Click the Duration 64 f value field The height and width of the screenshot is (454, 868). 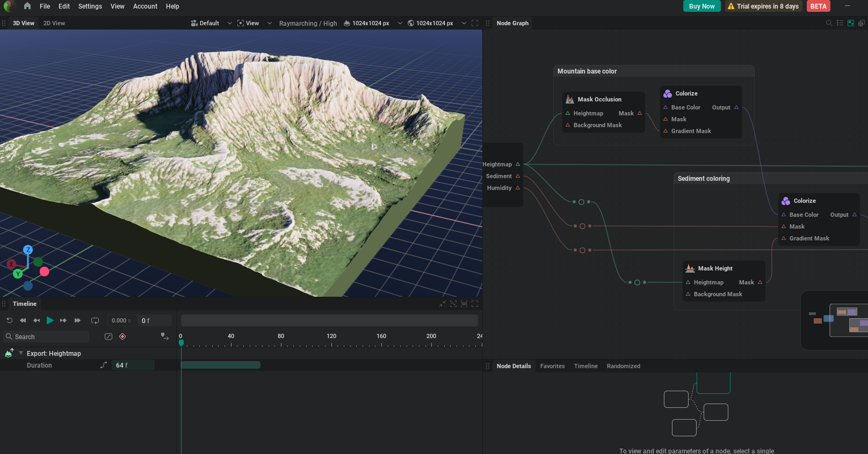tap(133, 365)
